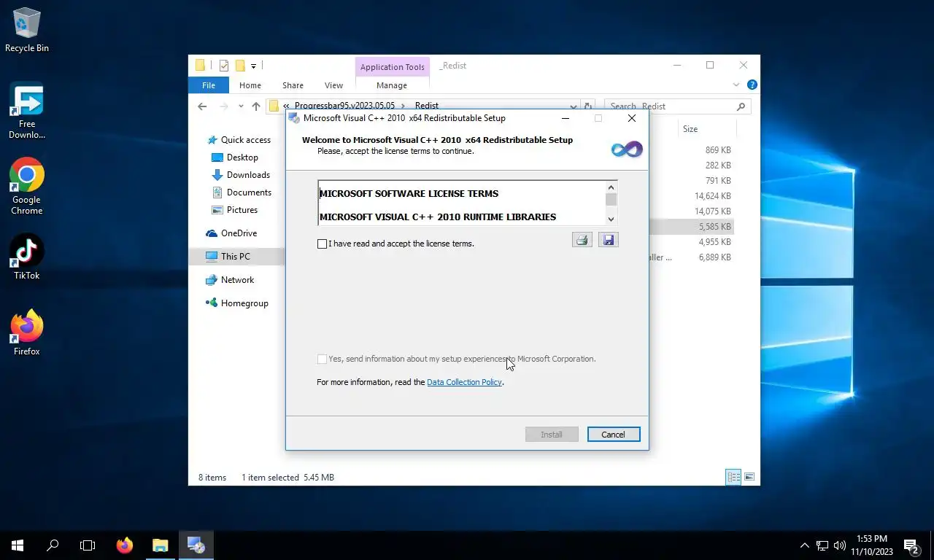The height and width of the screenshot is (560, 934).
Task: Switch to details view layout icon
Action: point(733,478)
